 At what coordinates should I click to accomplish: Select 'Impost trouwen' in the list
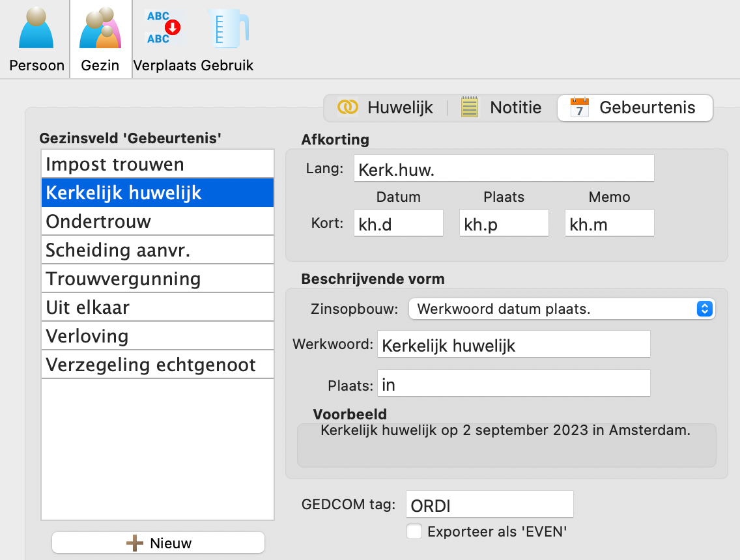point(158,164)
